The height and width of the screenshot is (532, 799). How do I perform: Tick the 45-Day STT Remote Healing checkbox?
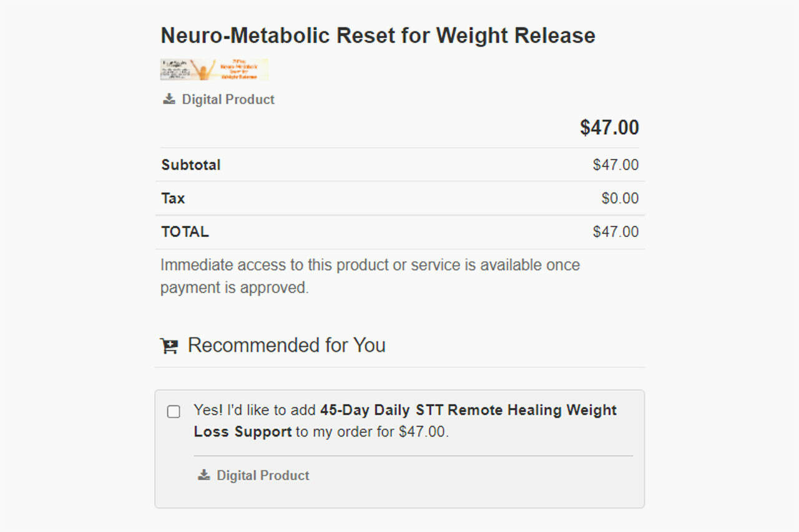tap(174, 412)
